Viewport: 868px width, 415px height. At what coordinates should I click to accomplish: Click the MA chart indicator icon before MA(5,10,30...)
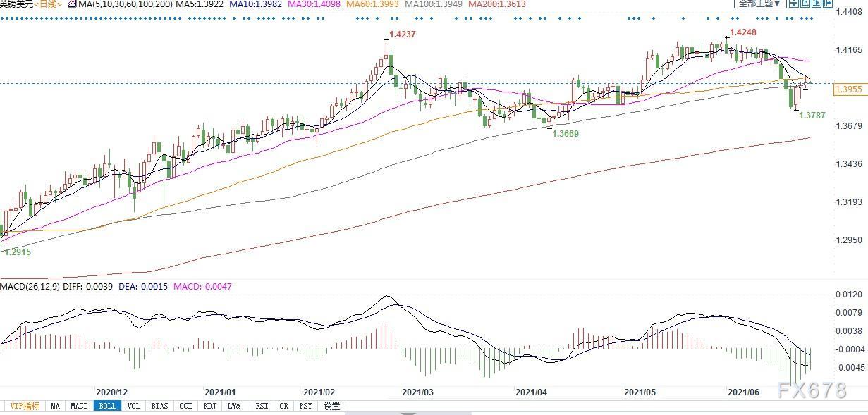72,4
